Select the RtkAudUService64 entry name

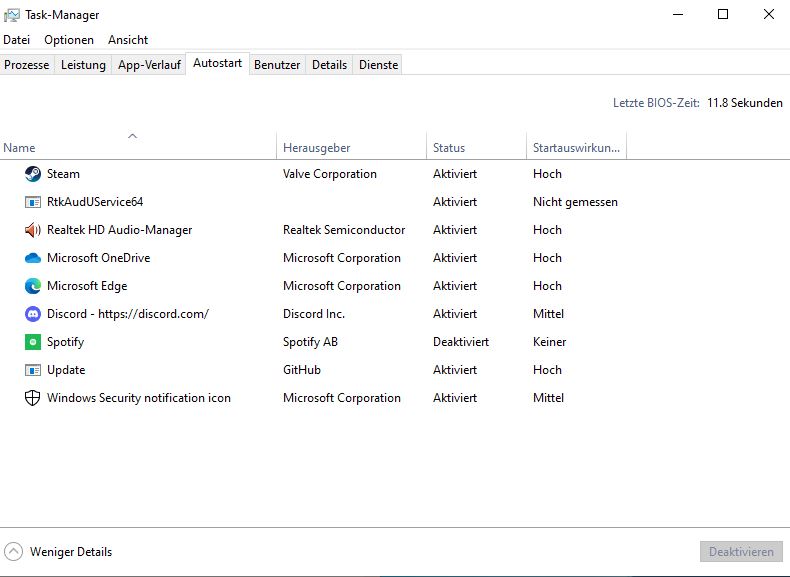95,202
